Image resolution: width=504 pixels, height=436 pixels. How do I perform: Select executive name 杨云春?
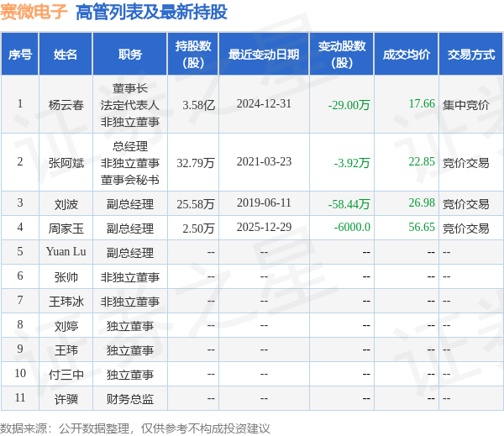coord(66,105)
